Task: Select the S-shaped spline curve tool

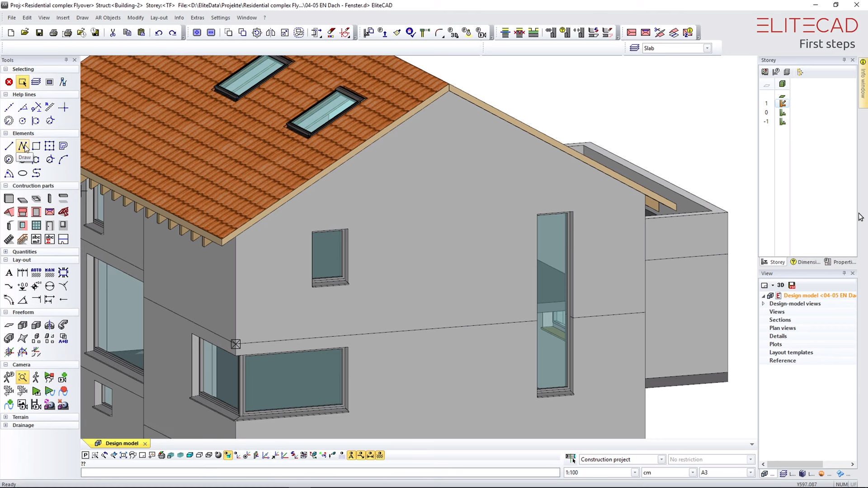Action: tap(36, 173)
